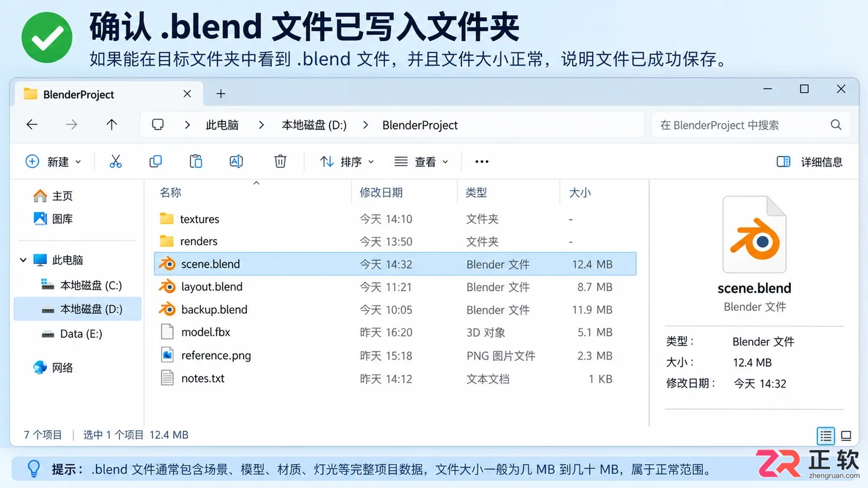Open the three-dot more options menu
The image size is (868, 488).
coord(482,161)
